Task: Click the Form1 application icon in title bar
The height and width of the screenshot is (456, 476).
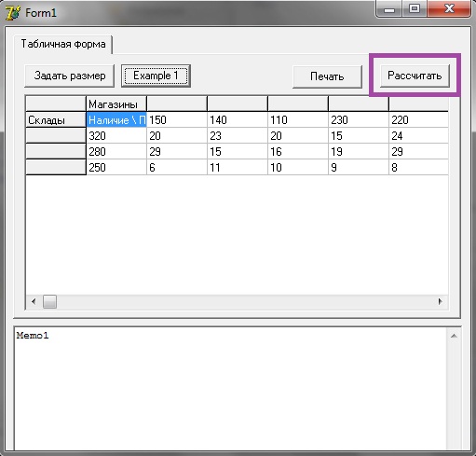Action: [x=13, y=13]
